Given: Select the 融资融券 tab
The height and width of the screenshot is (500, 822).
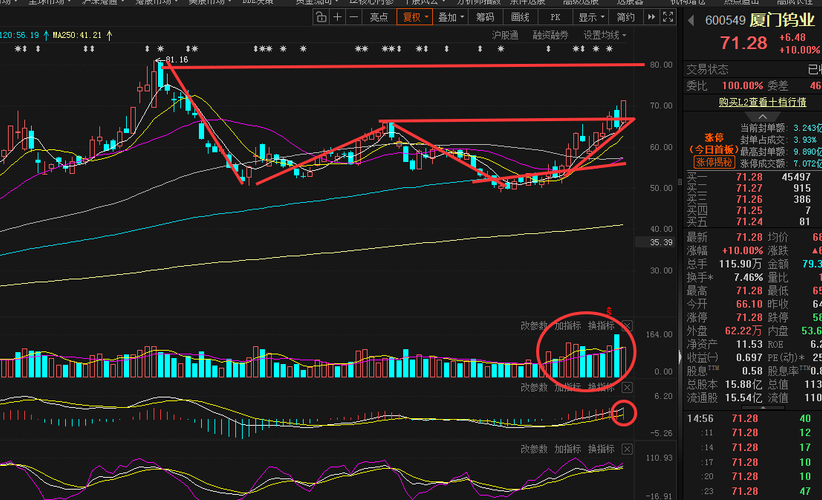Looking at the screenshot, I should click(x=550, y=35).
